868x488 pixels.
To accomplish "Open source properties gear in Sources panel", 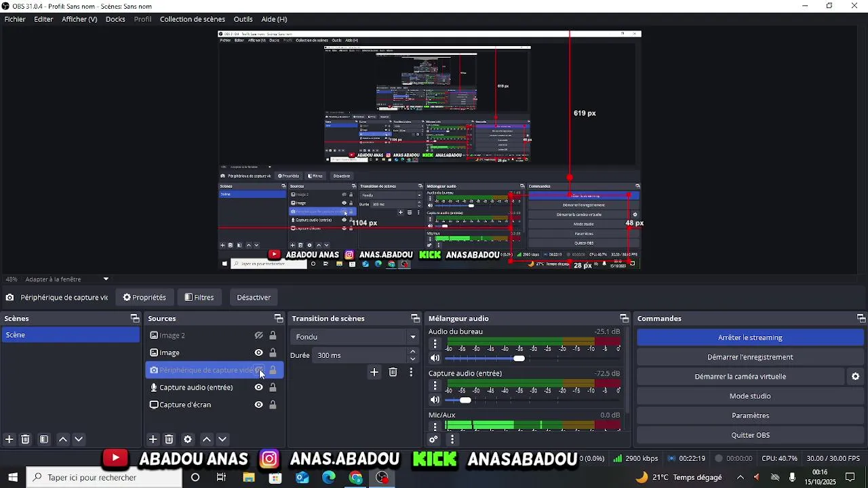I will tap(188, 439).
